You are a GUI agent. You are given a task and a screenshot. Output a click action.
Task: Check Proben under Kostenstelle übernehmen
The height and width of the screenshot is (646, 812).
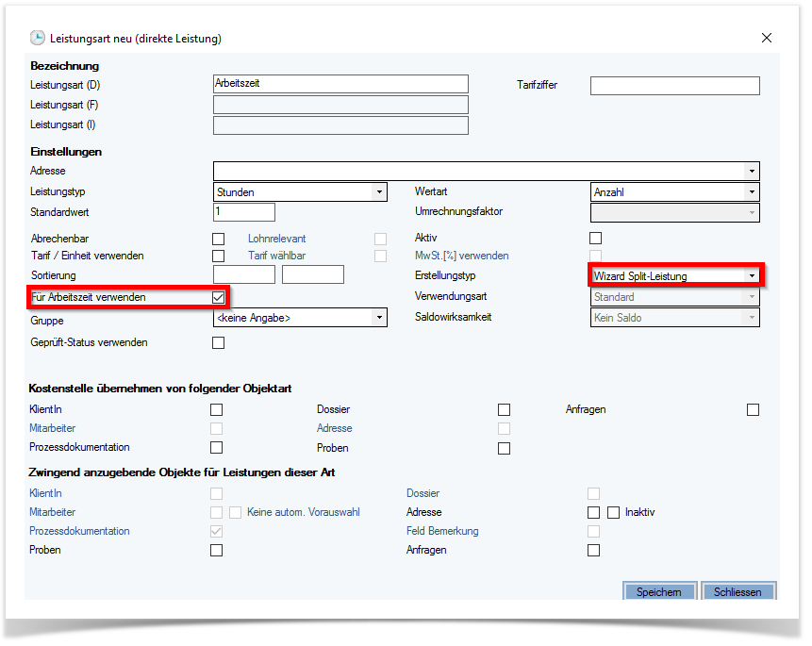click(504, 448)
